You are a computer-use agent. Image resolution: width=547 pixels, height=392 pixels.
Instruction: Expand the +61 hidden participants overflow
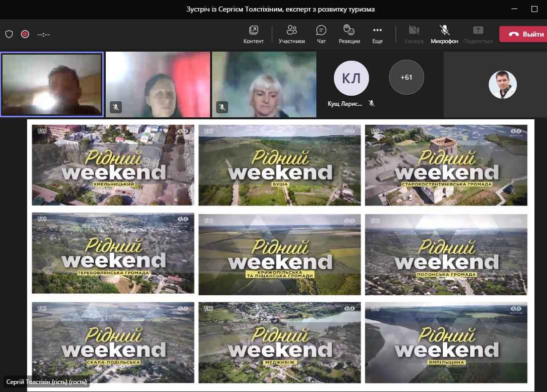(406, 77)
